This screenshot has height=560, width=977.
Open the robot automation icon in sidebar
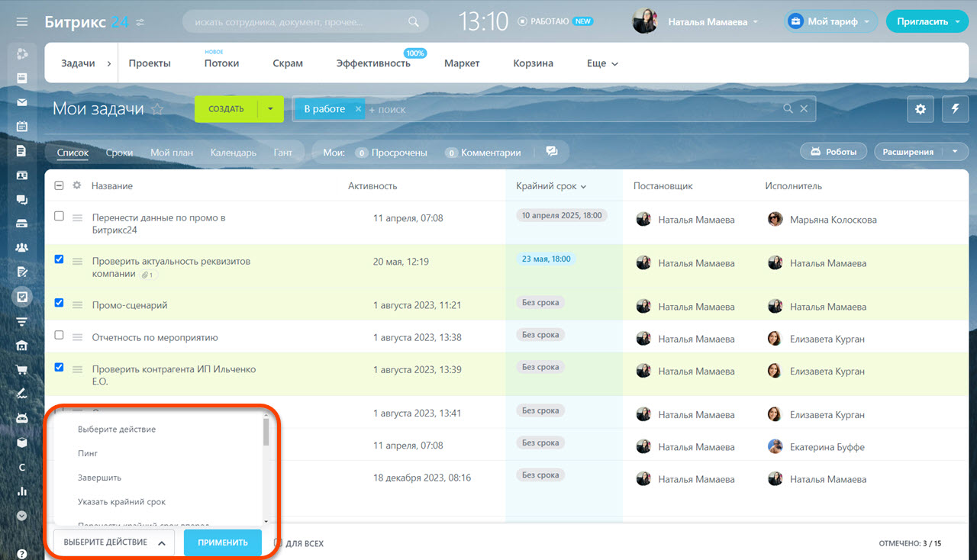(22, 418)
